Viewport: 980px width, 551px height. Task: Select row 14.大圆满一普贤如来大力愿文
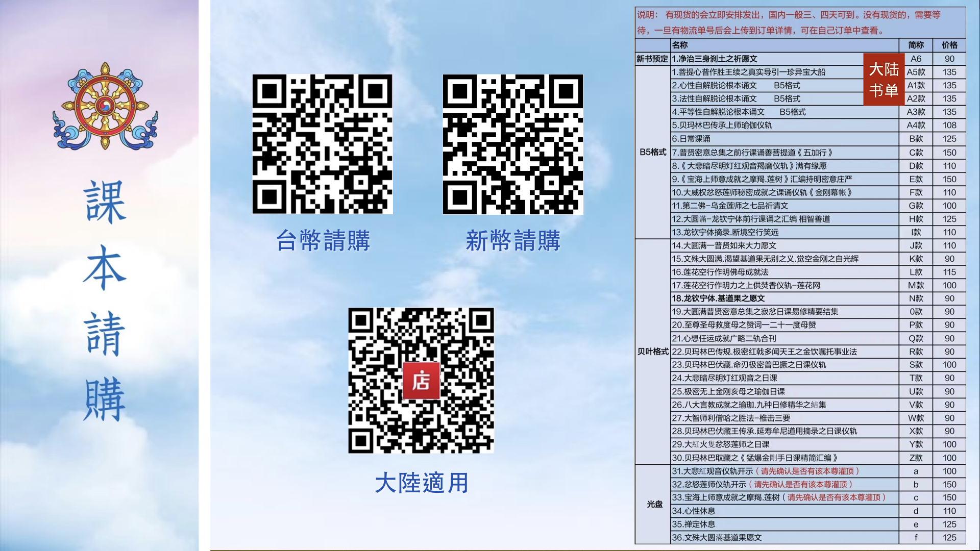[785, 245]
